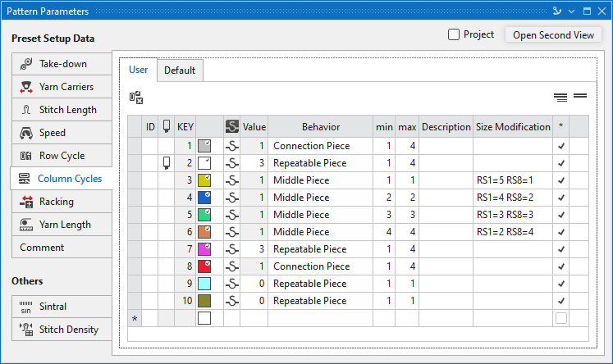Screen dimensions: 613x364
Task: Pick the blue color swatch for KEY 4
Action: point(204,198)
